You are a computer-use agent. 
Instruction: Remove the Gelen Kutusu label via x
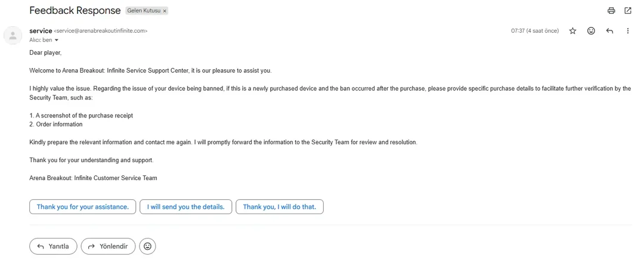165,11
